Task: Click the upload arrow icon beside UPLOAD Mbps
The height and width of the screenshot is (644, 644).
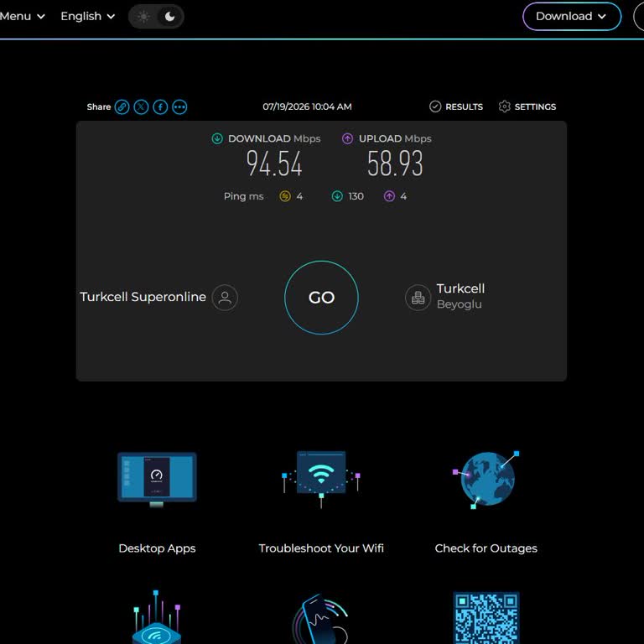Action: [x=347, y=139]
